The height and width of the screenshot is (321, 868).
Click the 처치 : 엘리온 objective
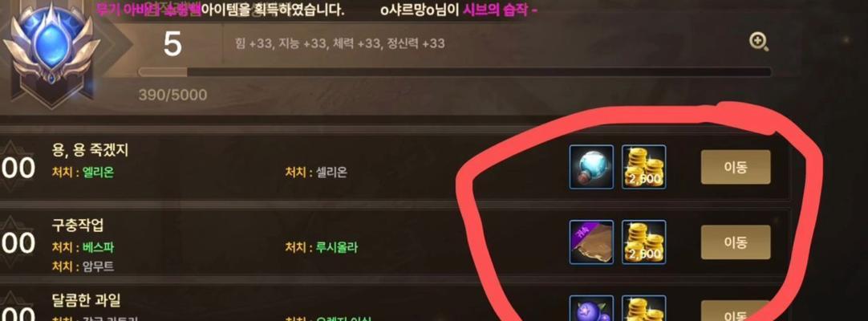click(x=83, y=172)
